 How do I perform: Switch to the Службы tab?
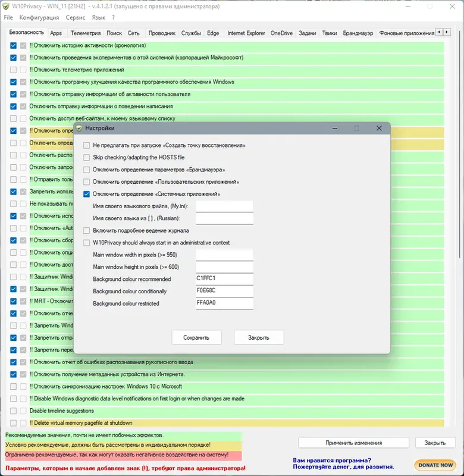click(191, 33)
